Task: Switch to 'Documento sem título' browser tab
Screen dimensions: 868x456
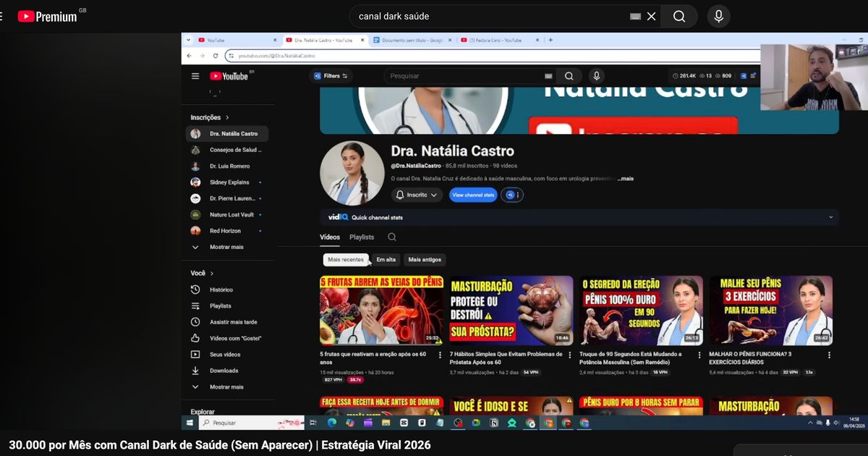Action: pos(414,41)
